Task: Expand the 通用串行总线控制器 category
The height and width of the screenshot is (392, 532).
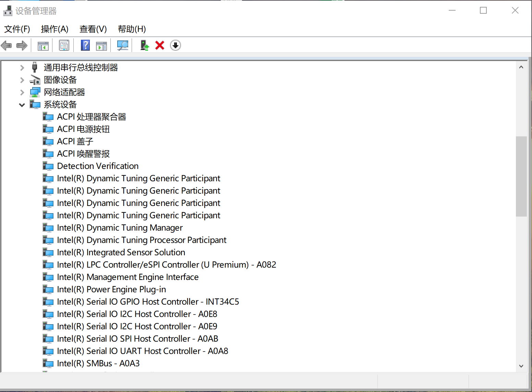Action: click(x=22, y=68)
